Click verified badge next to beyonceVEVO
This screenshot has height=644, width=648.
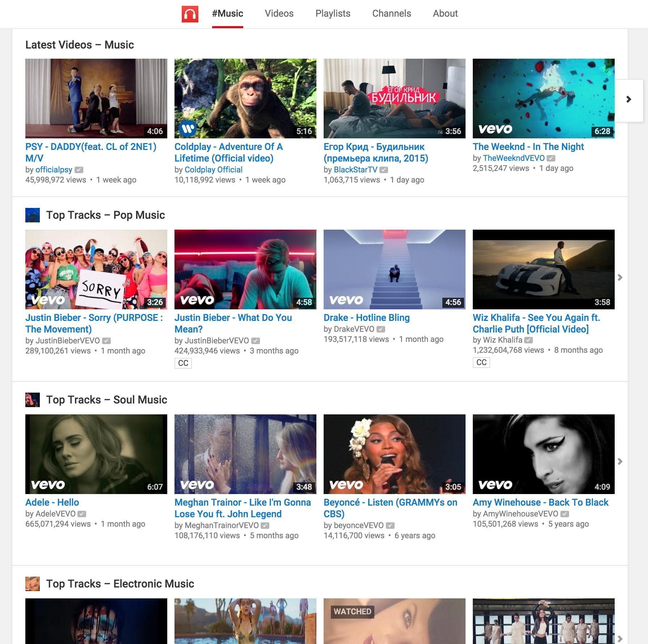pos(390,526)
